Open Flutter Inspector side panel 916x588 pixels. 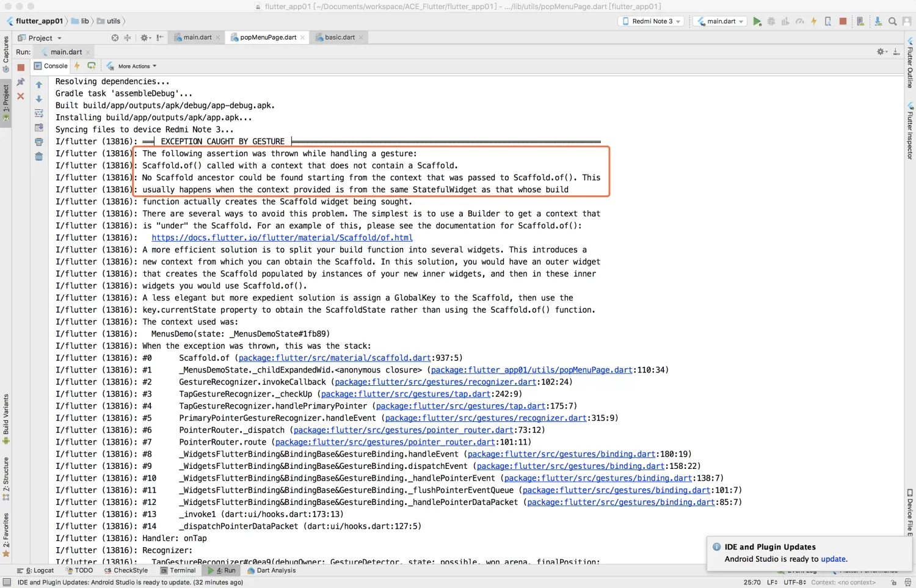910,131
